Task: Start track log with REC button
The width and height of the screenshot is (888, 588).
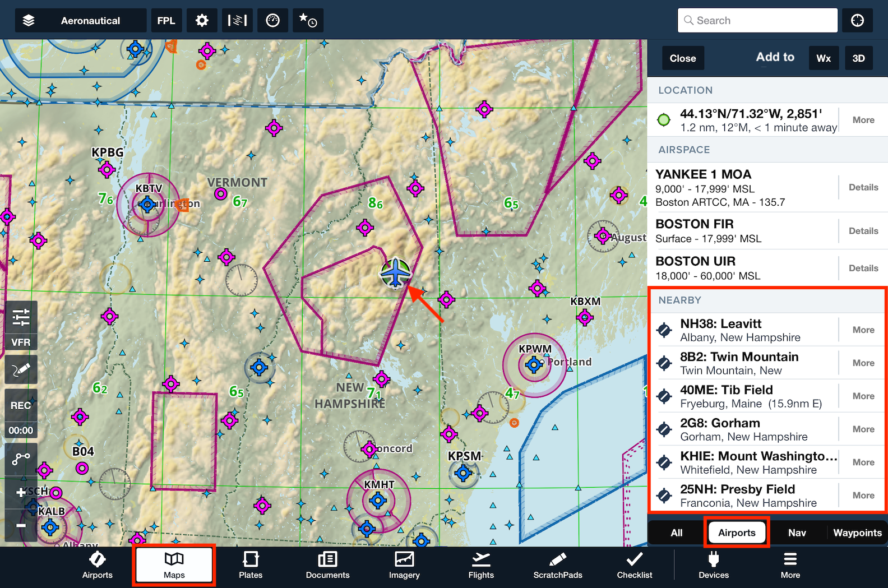Action: click(x=21, y=405)
